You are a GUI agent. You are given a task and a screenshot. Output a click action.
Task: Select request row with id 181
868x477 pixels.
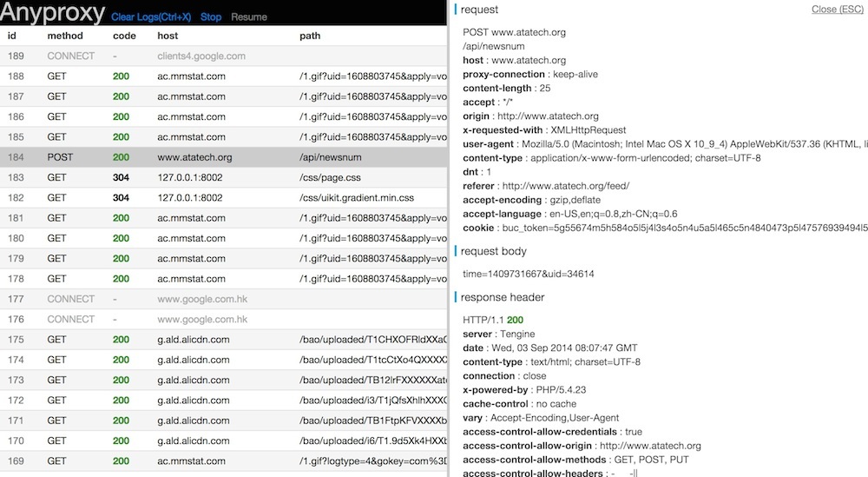[223, 218]
